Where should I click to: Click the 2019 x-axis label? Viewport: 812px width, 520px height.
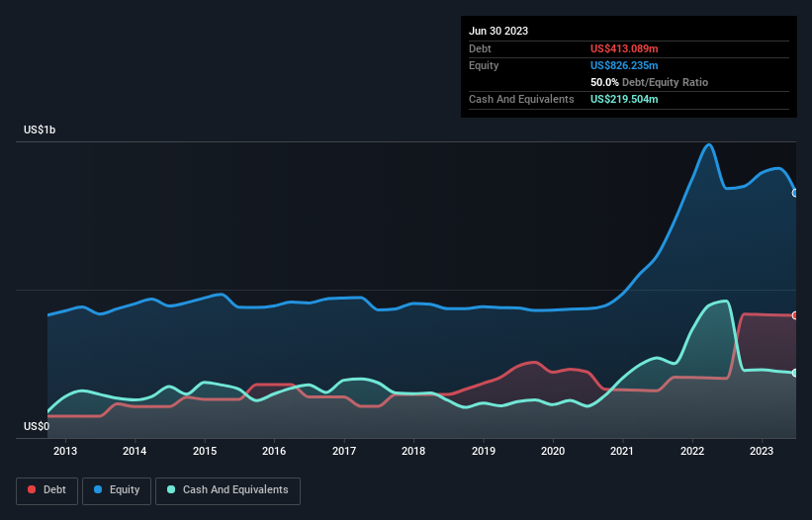pos(484,451)
